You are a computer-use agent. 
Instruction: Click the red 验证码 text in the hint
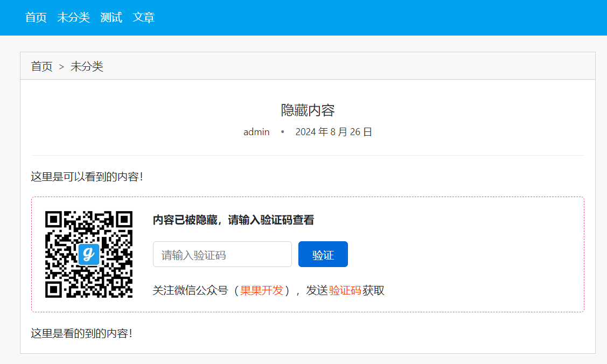pyautogui.click(x=345, y=291)
